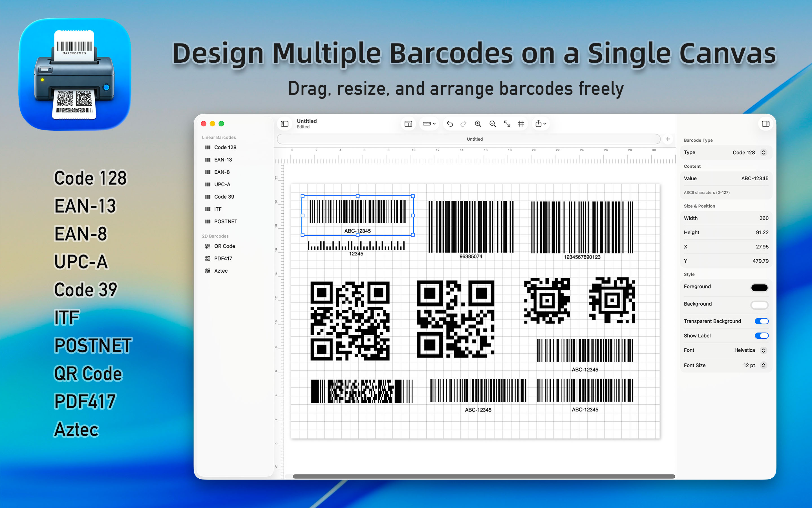Click the green fullscreen window button
Screen dimensions: 812x508
(x=221, y=124)
